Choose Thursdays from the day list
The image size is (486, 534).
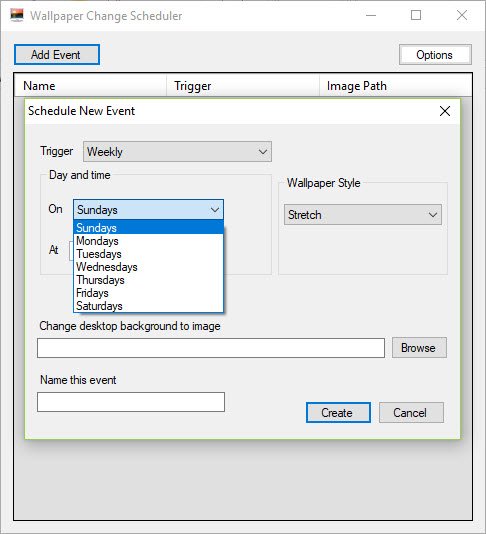point(148,280)
